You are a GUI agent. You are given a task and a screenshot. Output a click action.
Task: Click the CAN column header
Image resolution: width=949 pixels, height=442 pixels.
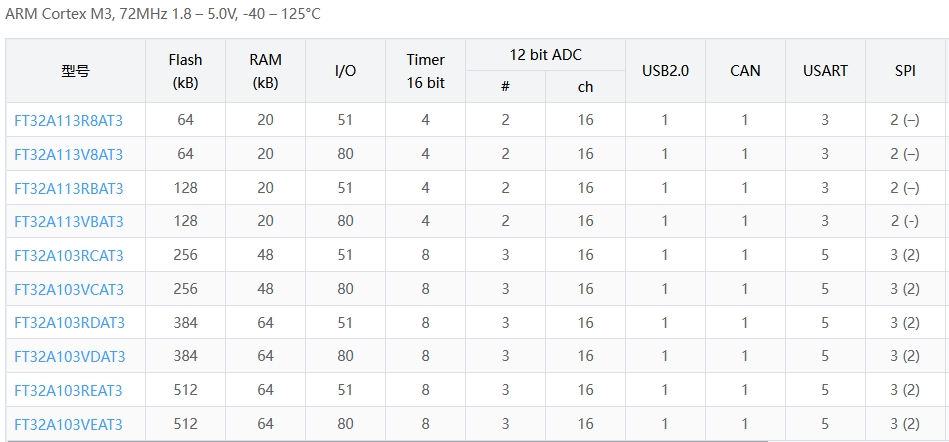click(x=745, y=71)
